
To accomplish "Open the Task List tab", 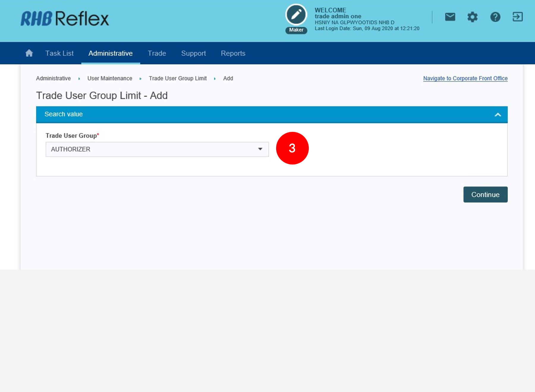I will pos(59,53).
